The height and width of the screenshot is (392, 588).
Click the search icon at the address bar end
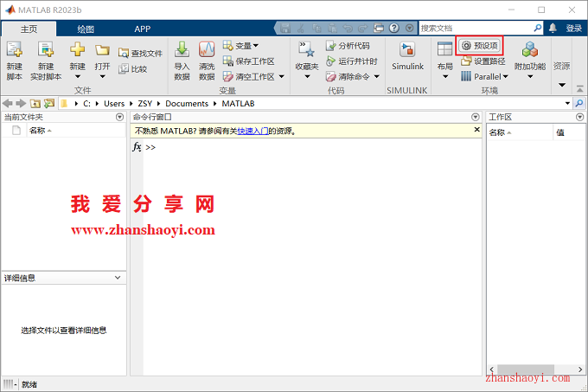pos(579,103)
